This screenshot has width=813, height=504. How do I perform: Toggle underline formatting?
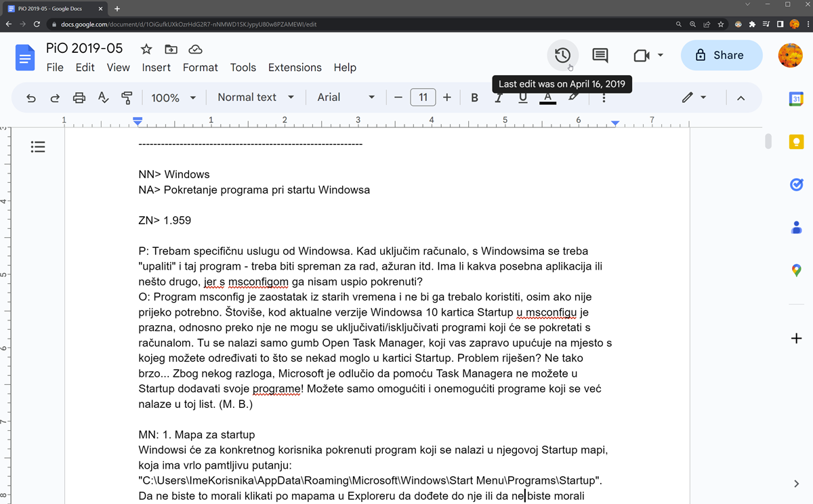(x=522, y=98)
